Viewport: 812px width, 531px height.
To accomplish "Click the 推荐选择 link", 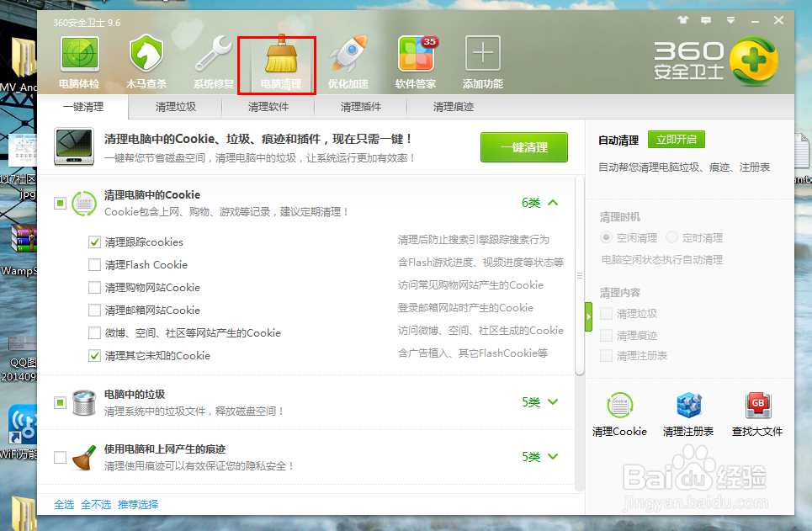I will click(x=138, y=505).
